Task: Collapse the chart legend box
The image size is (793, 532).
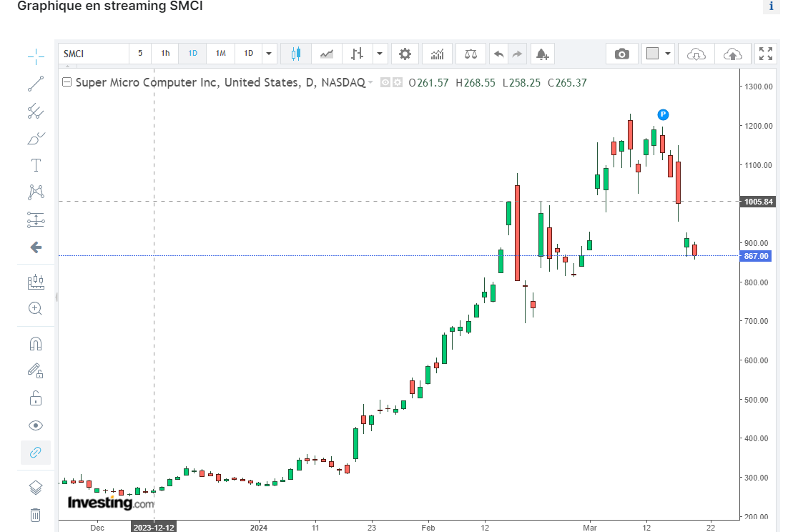Action: coord(67,82)
